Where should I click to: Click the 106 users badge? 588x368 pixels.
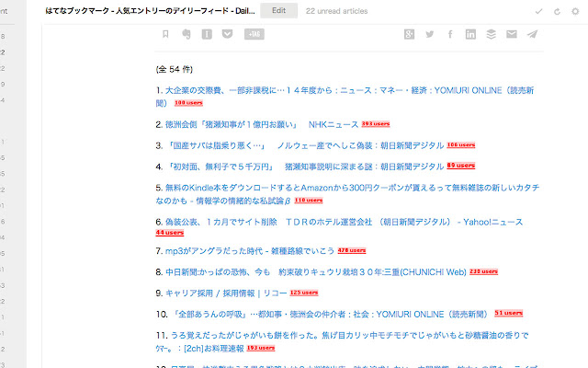pyautogui.click(x=461, y=145)
